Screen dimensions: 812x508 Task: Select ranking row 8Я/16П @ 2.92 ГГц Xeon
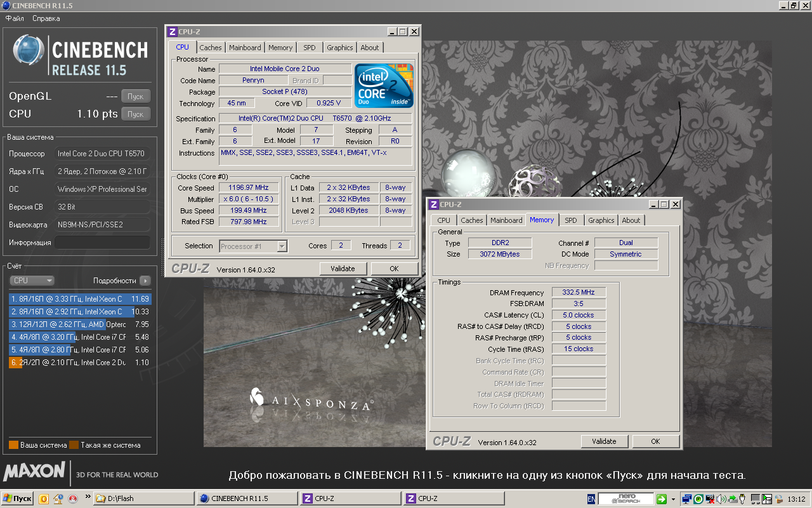pos(81,312)
